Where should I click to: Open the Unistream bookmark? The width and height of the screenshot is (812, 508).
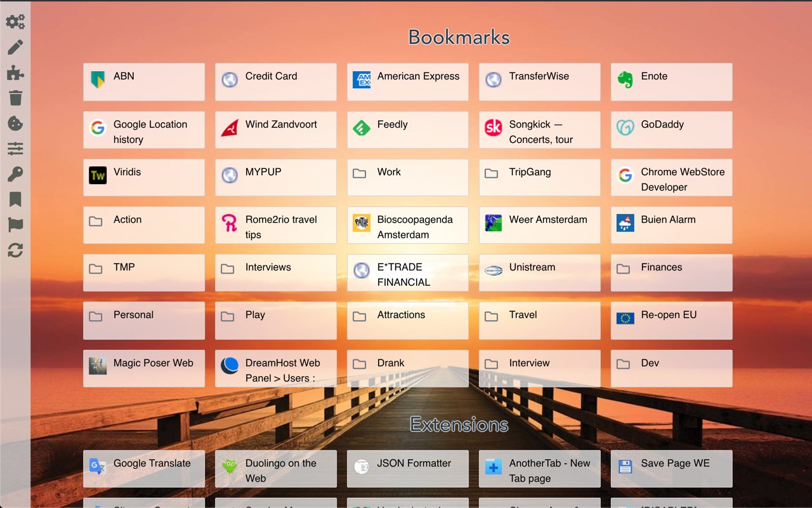point(540,272)
